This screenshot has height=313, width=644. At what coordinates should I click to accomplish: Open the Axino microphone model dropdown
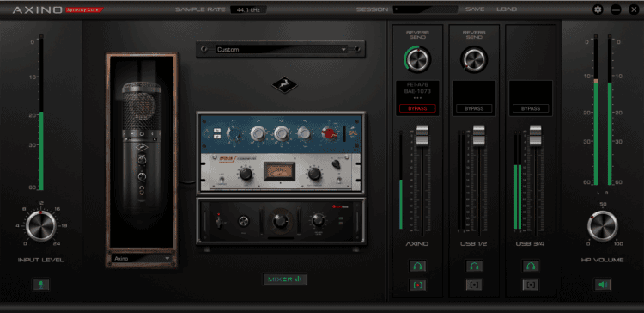pos(142,258)
